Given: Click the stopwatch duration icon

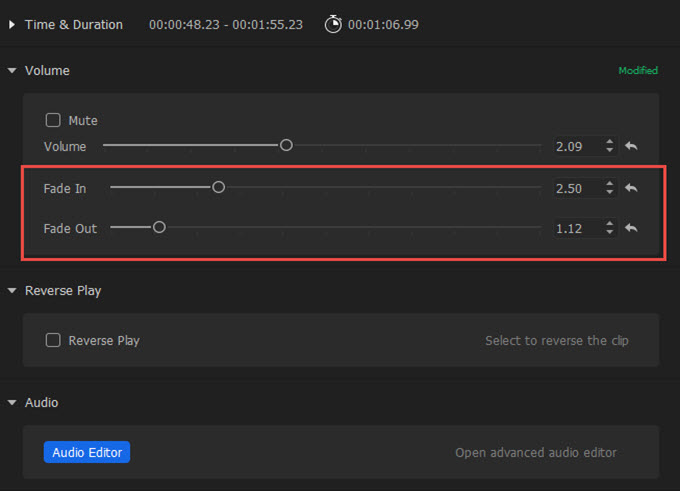Looking at the screenshot, I should (333, 24).
